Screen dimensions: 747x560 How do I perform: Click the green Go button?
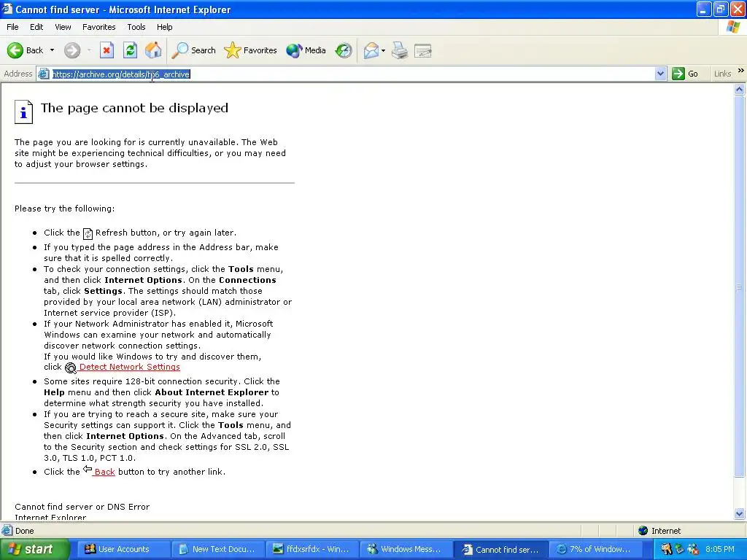[685, 74]
